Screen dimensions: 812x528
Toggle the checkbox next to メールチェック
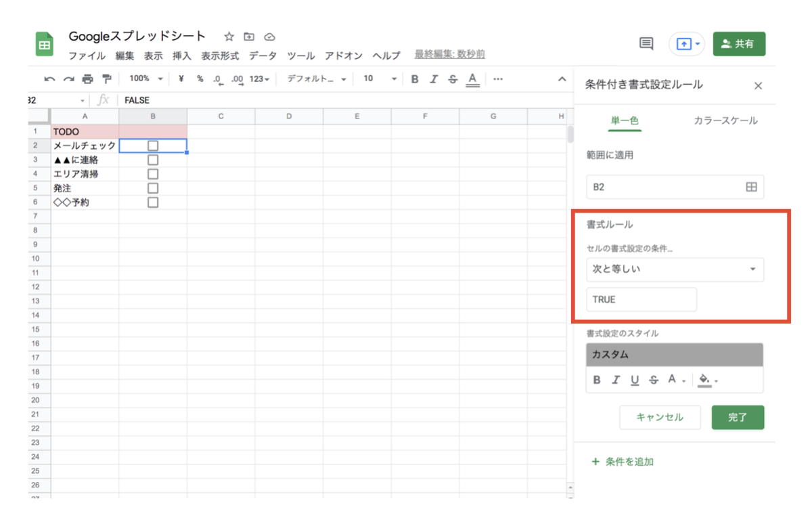(x=153, y=145)
